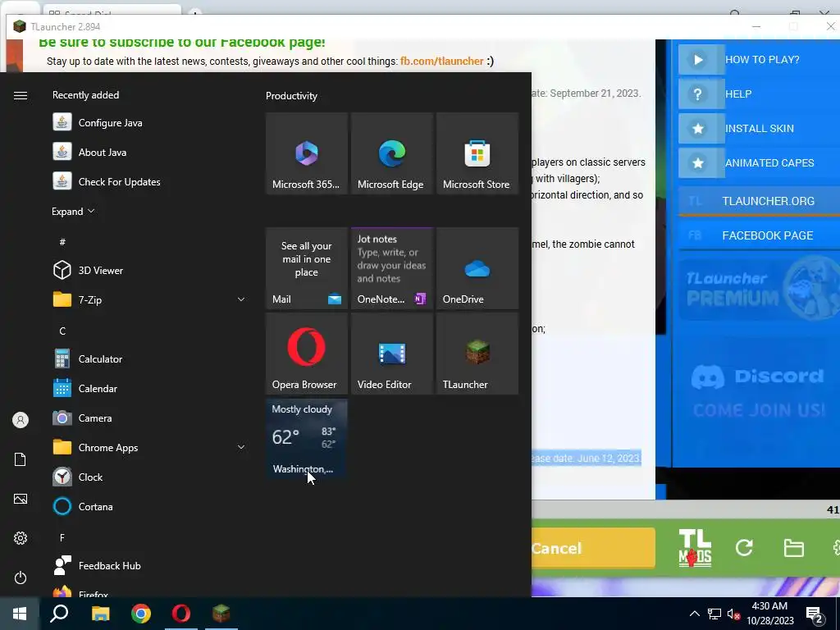The image size is (840, 630).
Task: Click the Productivity group header
Action: pyautogui.click(x=291, y=96)
